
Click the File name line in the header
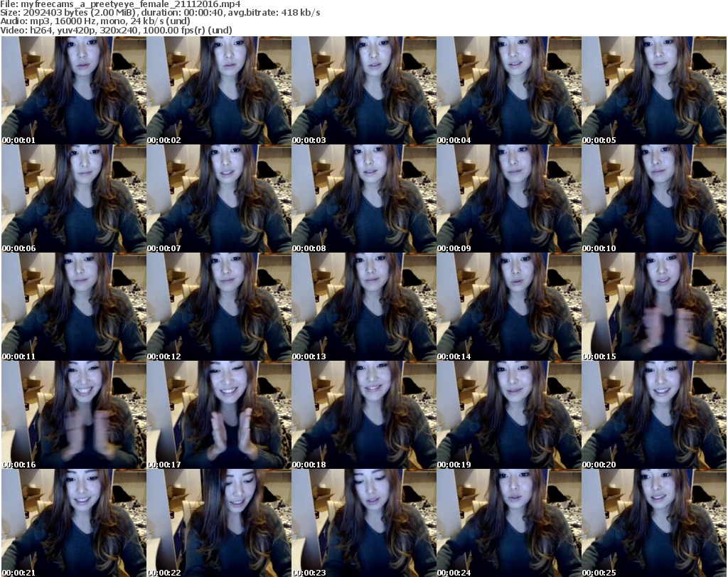tap(120, 4)
